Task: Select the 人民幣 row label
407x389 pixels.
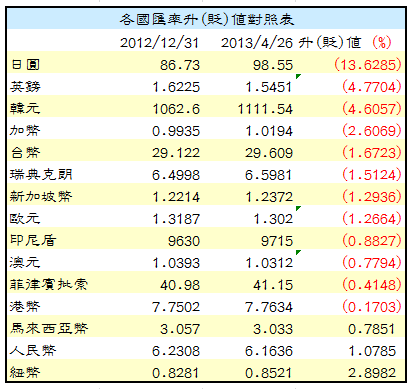Action: pos(33,351)
